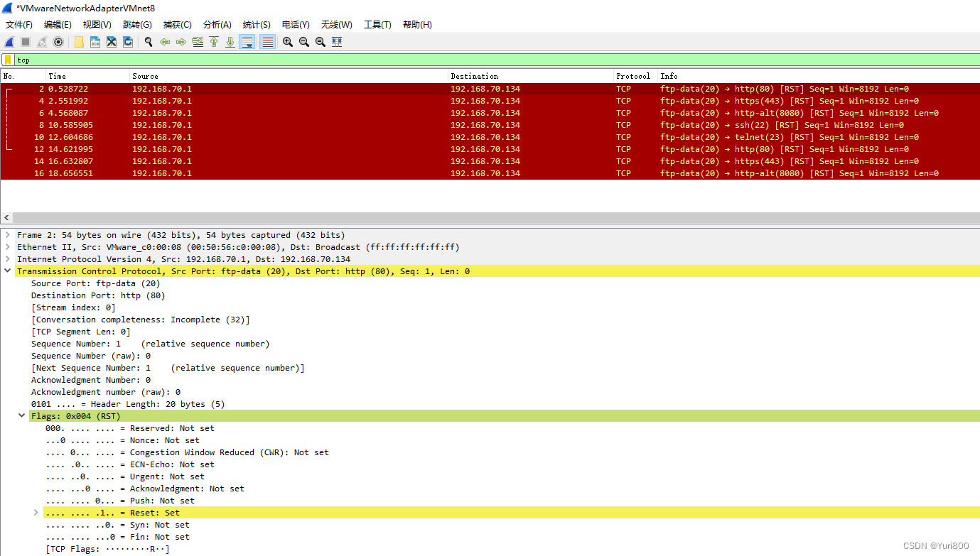The height and width of the screenshot is (556, 980).
Task: Sort packets by Protocol column header
Action: click(x=636, y=76)
